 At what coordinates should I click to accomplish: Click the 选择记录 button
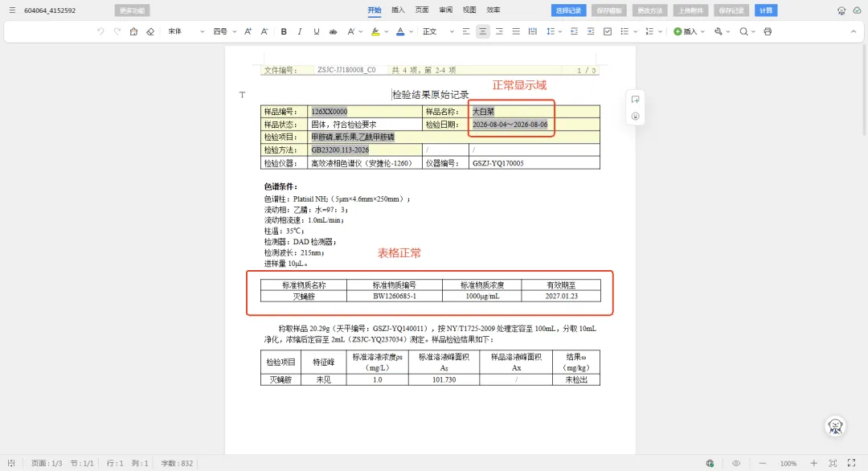click(x=568, y=10)
